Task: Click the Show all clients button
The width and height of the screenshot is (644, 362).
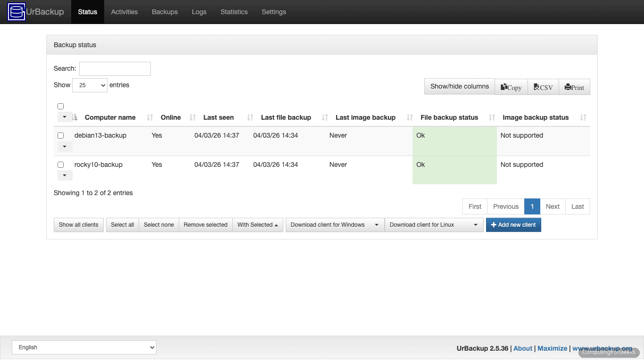Action: click(78, 225)
